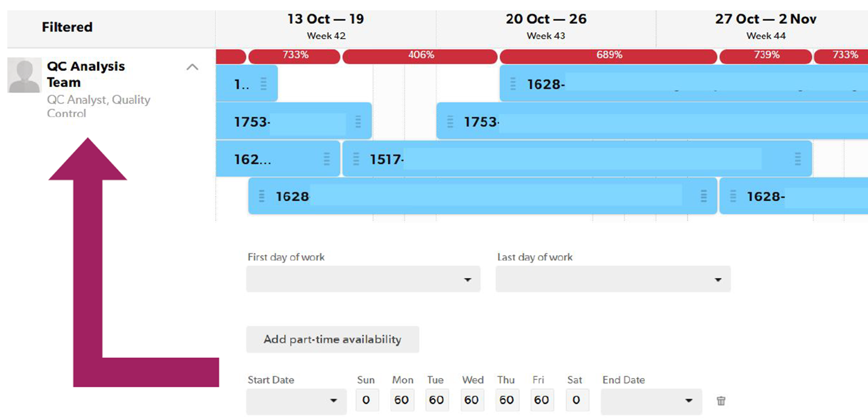Click the Mon hours input field

(401, 400)
